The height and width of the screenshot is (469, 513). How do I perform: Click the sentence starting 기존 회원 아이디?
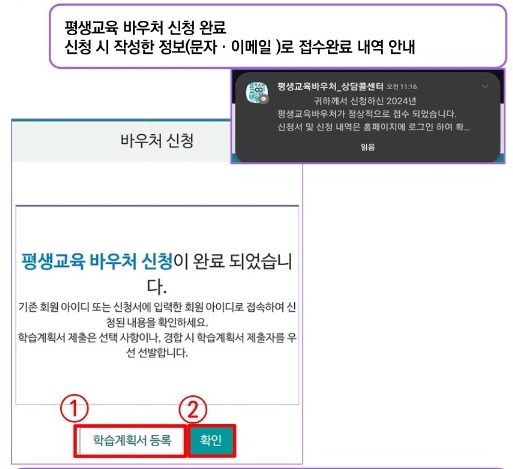pyautogui.click(x=157, y=314)
